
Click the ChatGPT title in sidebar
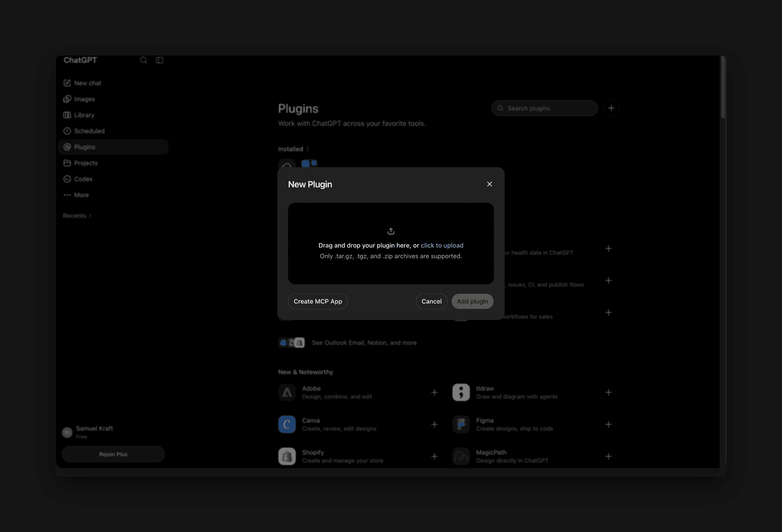[80, 60]
